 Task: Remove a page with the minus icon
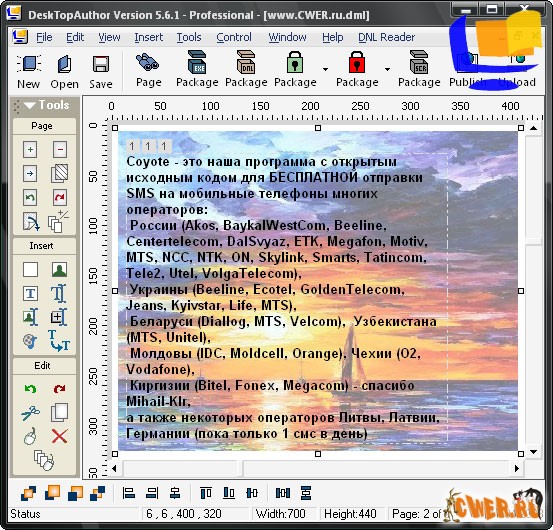(x=60, y=150)
